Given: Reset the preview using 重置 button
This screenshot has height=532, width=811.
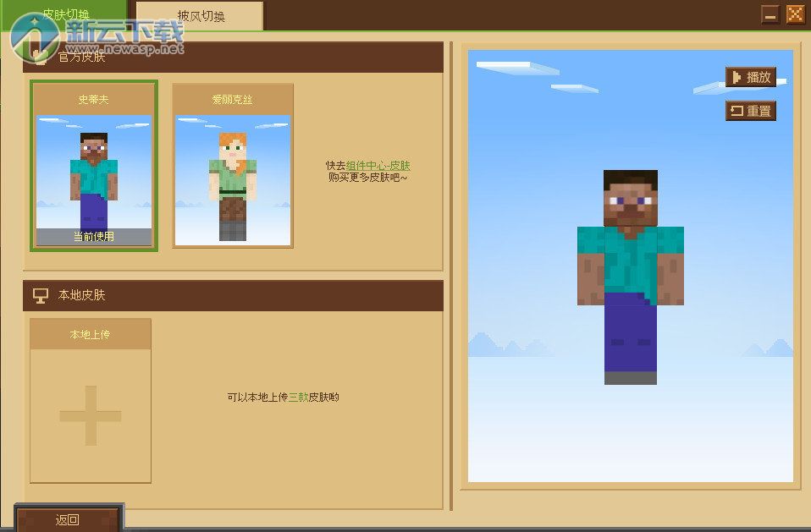Looking at the screenshot, I should click(751, 111).
